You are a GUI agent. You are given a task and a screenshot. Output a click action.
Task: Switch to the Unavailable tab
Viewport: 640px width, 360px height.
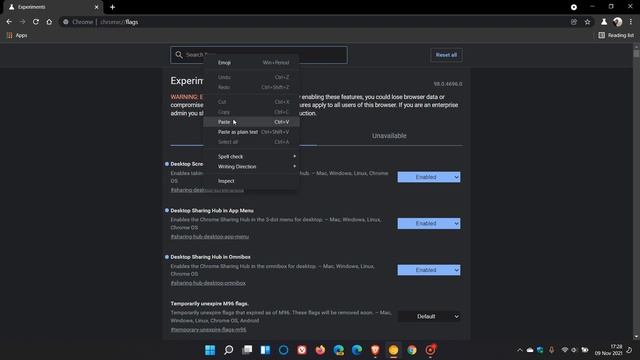pyautogui.click(x=389, y=136)
